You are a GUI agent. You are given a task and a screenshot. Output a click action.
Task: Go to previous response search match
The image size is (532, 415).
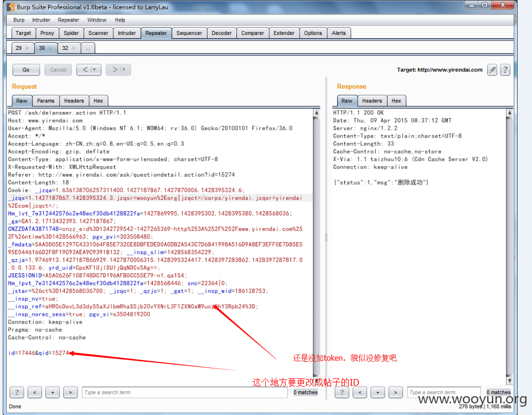360,392
